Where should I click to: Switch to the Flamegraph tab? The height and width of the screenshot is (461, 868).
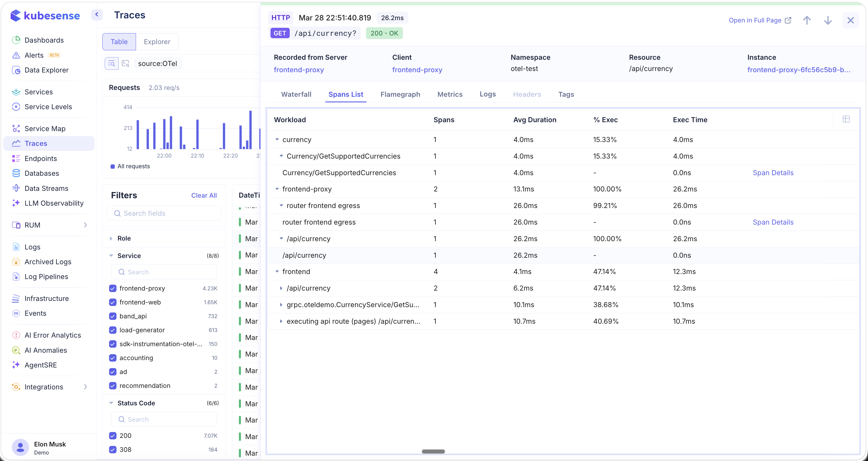pyautogui.click(x=400, y=94)
